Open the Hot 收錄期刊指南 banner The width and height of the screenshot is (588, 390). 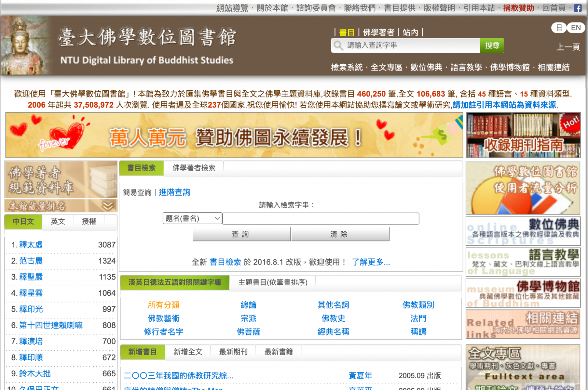(523, 135)
